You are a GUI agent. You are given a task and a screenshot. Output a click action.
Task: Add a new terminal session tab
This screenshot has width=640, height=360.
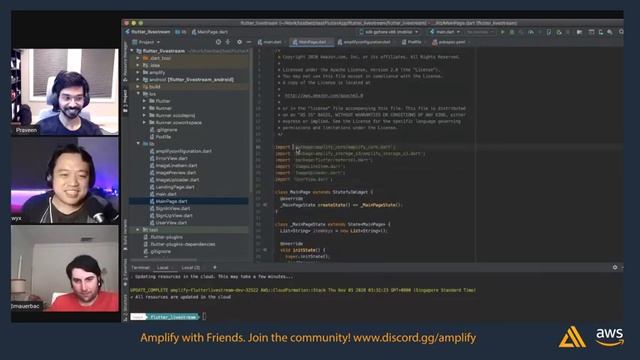215,267
